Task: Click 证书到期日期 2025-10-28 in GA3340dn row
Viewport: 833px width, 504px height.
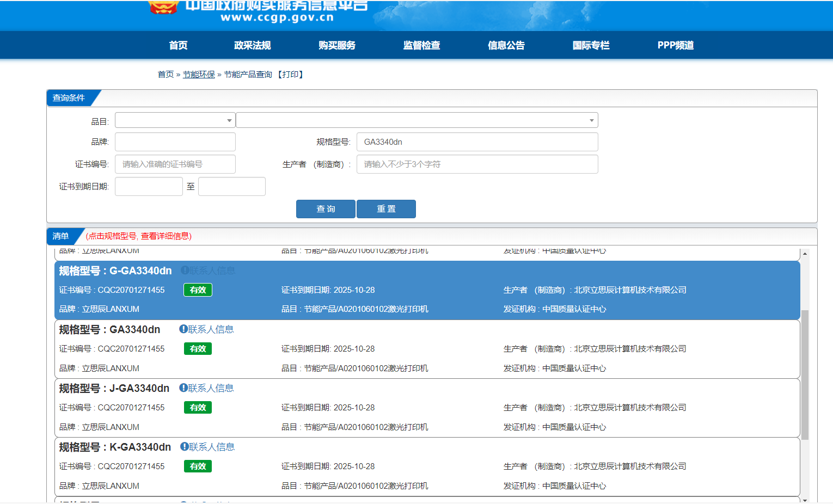Action: point(328,349)
